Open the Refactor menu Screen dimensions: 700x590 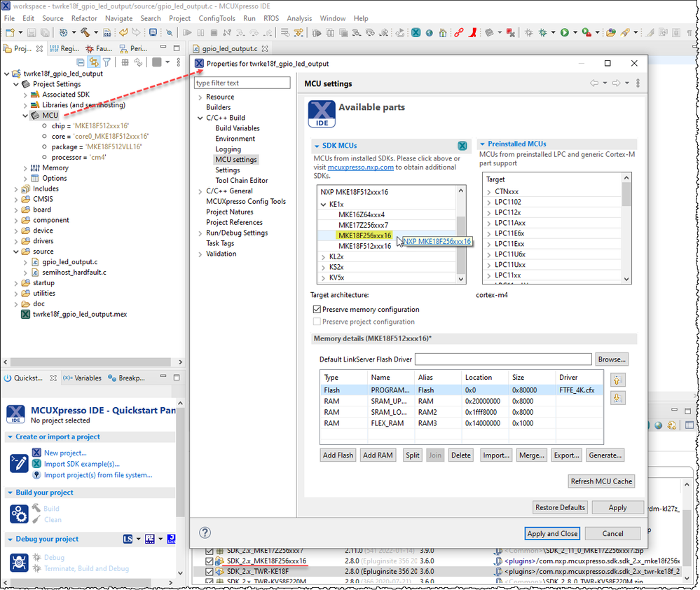[x=84, y=18]
